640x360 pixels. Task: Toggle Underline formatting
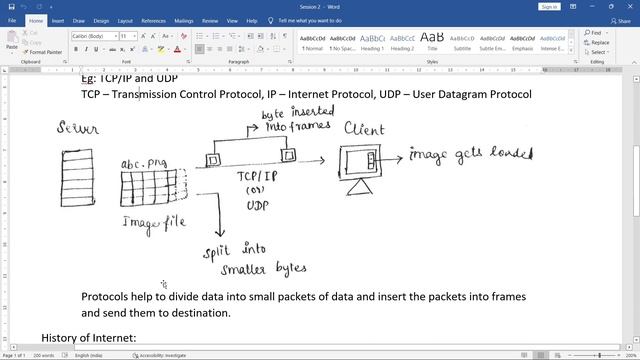pos(96,49)
